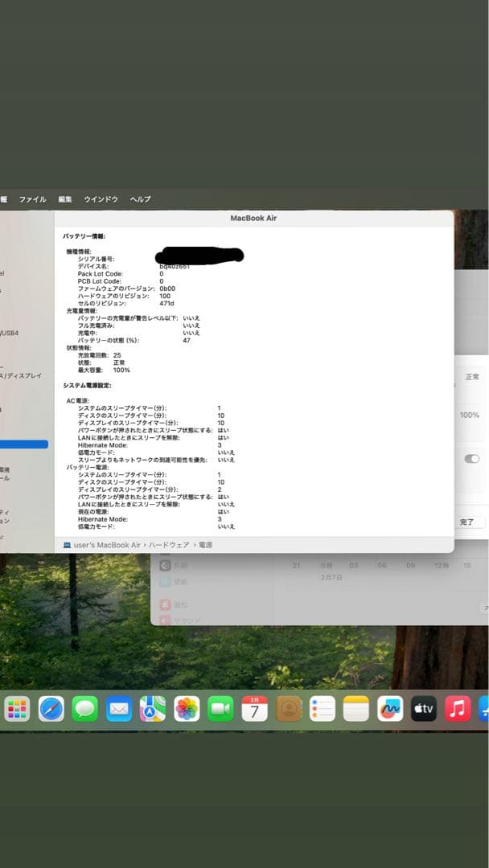
Task: Open Launchpad from the Dock
Action: click(17, 709)
